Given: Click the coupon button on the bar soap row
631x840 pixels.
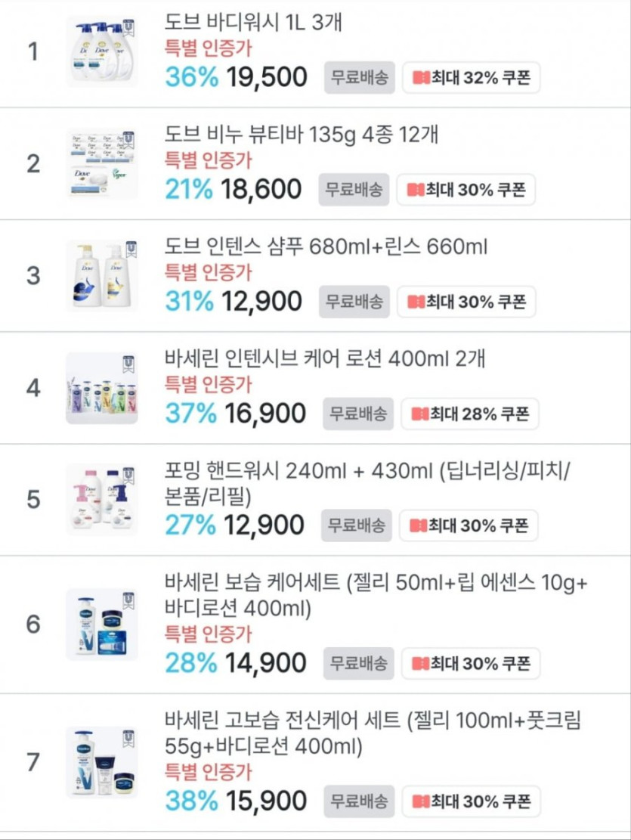Looking at the screenshot, I should pos(466,190).
